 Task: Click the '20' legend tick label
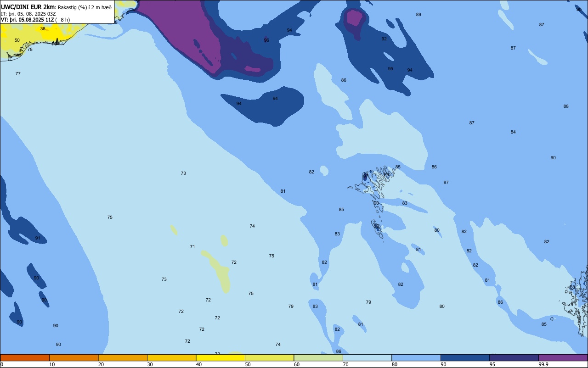click(x=101, y=364)
